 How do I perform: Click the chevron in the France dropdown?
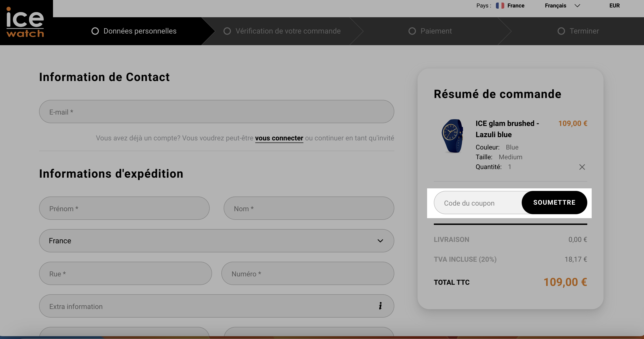click(380, 241)
